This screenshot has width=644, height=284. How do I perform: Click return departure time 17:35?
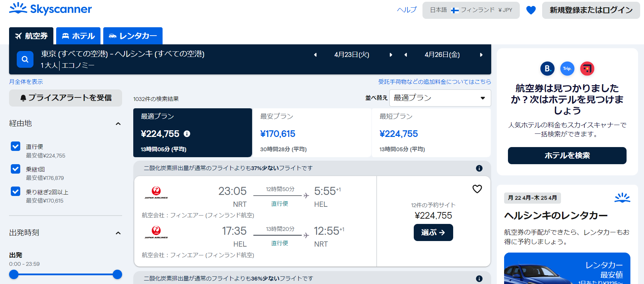[x=234, y=231]
